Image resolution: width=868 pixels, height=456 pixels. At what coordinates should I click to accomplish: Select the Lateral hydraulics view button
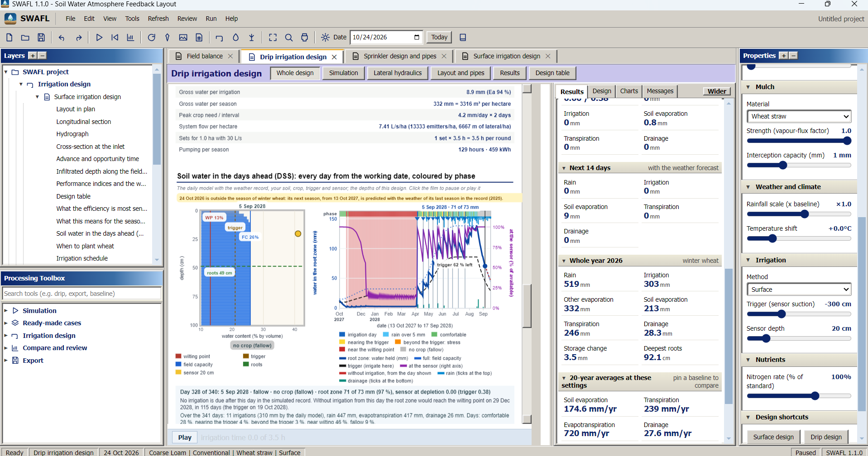click(398, 73)
